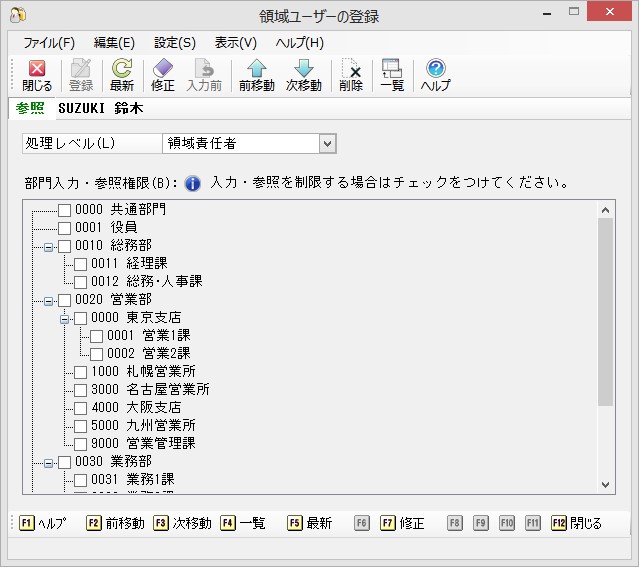Click the 前移動 up-arrow icon
Screen dimensions: 639x567
point(256,69)
